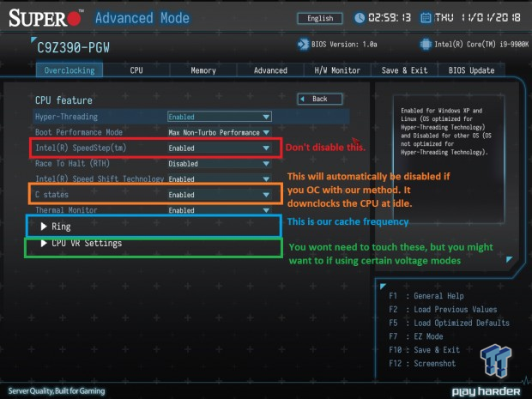Open the Save & Exit tab
The width and height of the screenshot is (532, 399).
coord(404,70)
